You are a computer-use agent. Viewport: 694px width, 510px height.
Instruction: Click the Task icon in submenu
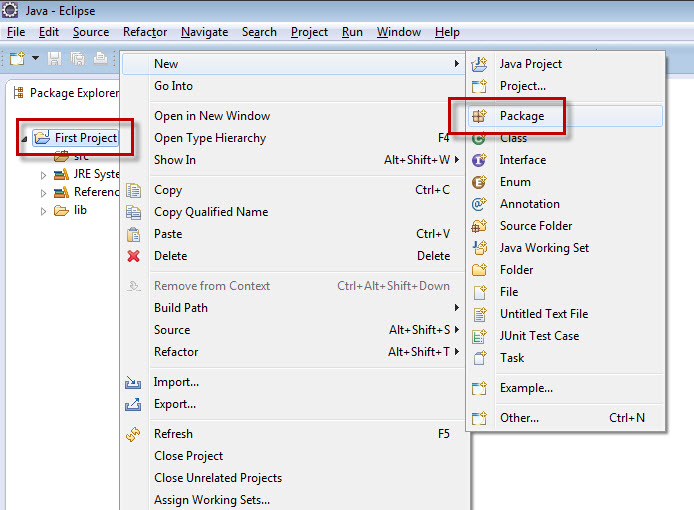(479, 358)
